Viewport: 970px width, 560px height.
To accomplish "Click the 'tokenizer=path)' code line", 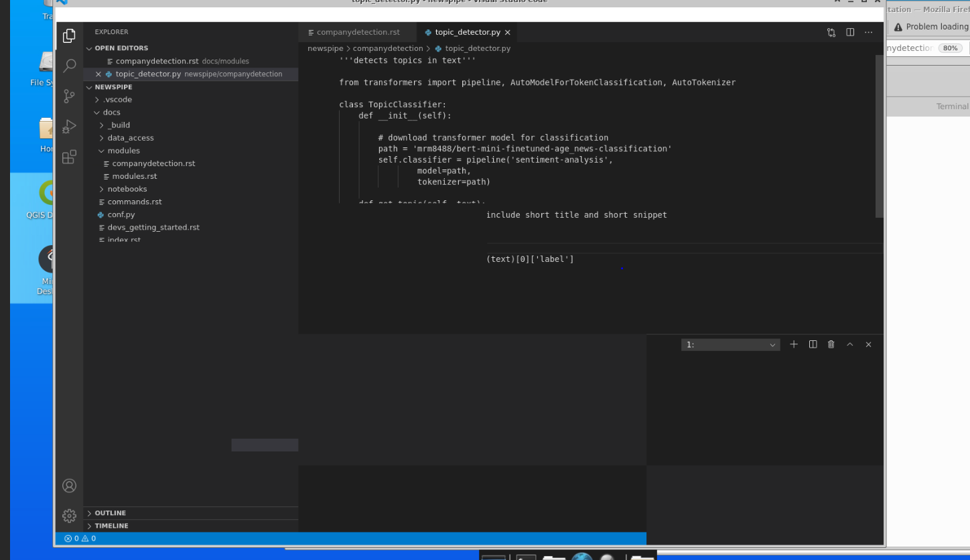I will (x=454, y=182).
